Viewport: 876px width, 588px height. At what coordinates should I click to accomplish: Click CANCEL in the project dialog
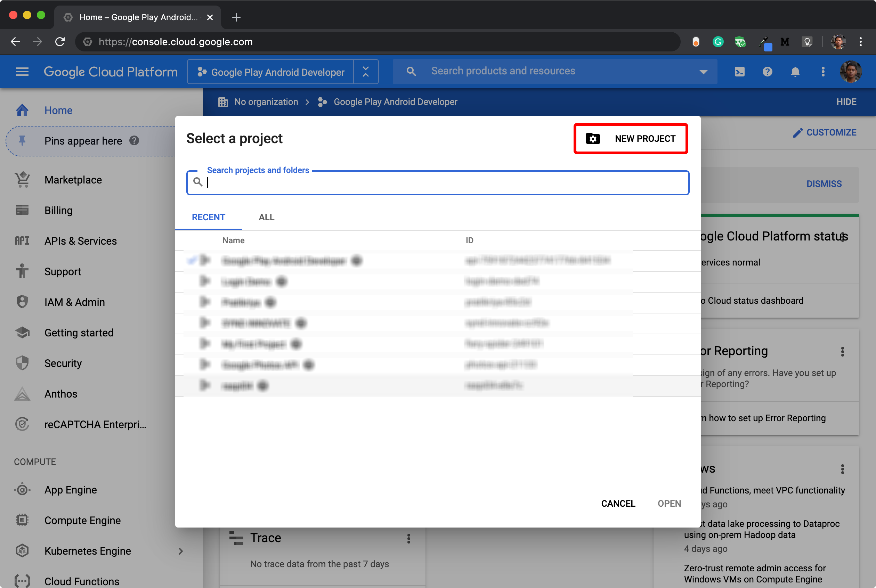[618, 503]
